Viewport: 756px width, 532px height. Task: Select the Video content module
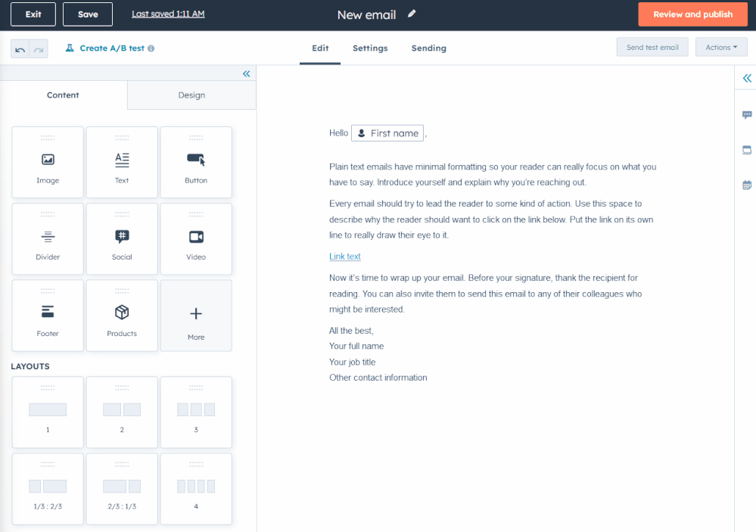196,238
